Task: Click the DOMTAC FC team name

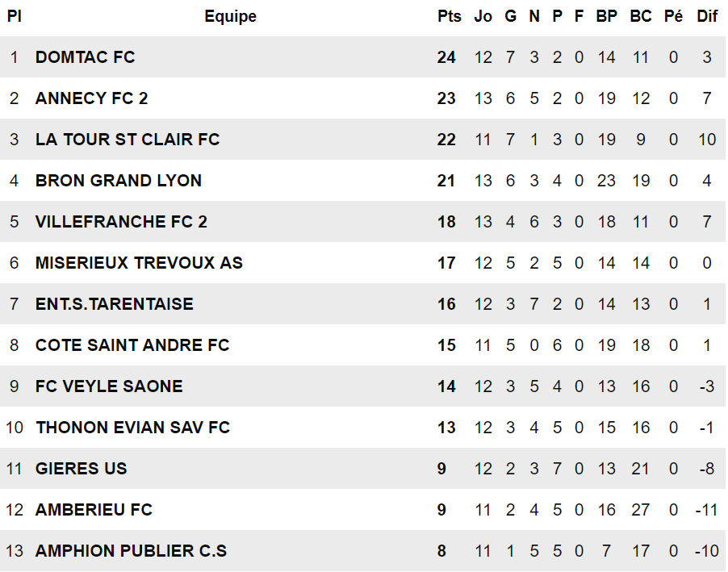Action: pyautogui.click(x=85, y=57)
